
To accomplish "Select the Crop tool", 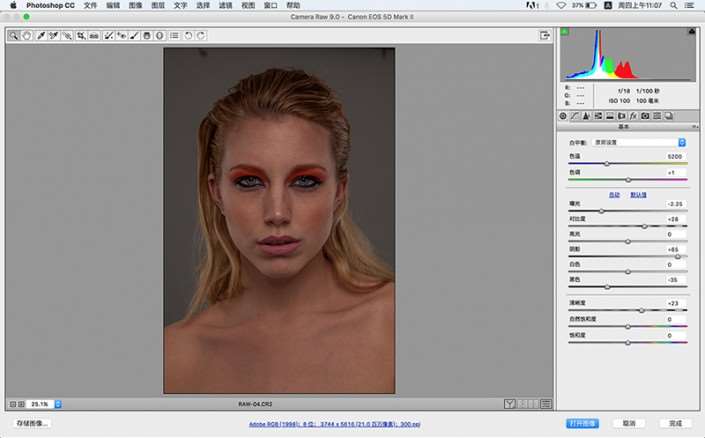I will (80, 36).
